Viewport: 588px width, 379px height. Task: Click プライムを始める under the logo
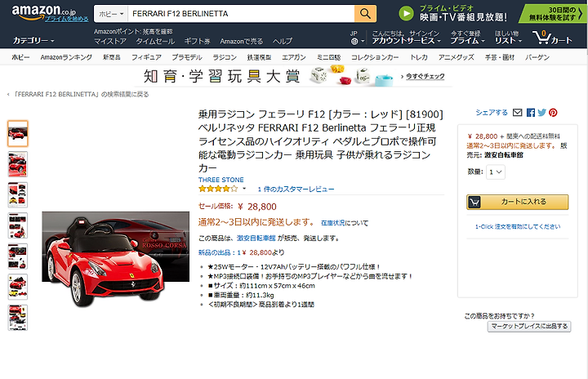67,19
